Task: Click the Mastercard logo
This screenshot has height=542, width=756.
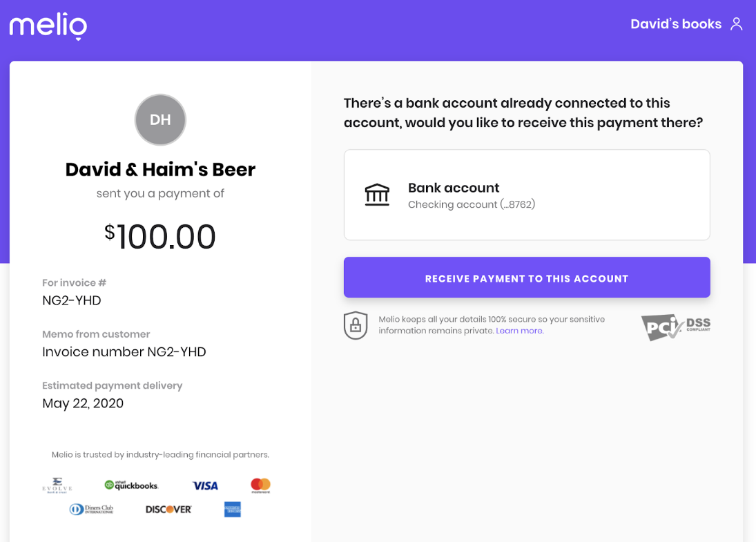Action: 261,485
